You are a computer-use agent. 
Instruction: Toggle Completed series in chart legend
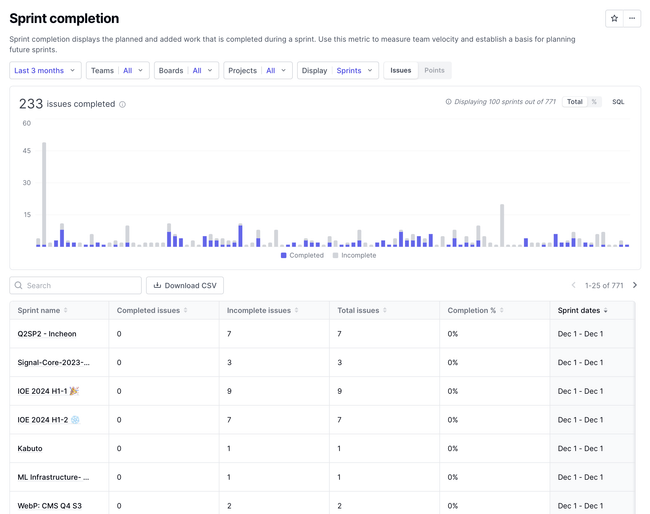[x=302, y=255]
